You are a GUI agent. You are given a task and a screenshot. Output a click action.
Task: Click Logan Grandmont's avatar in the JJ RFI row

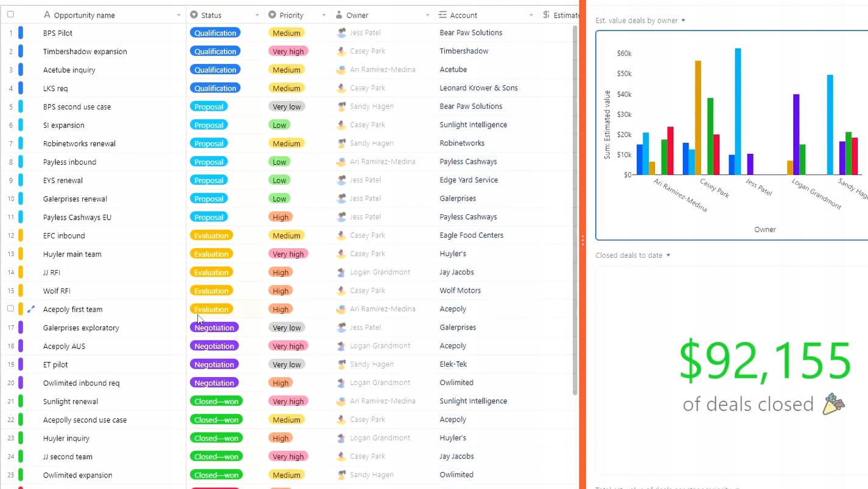(341, 272)
